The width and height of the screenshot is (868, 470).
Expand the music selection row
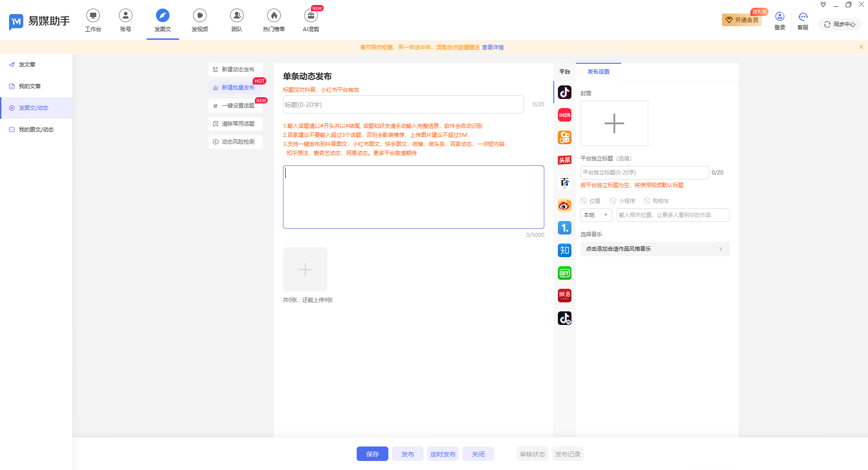654,249
